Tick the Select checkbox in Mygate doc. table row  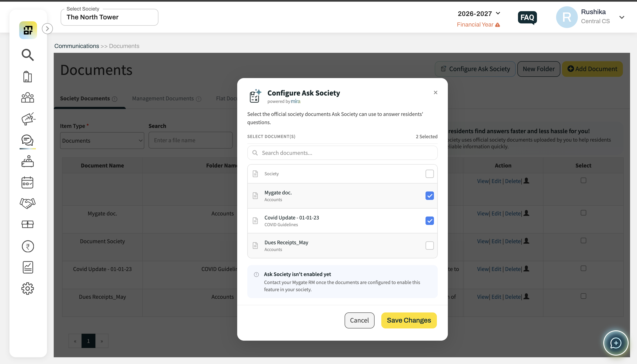[x=583, y=213]
